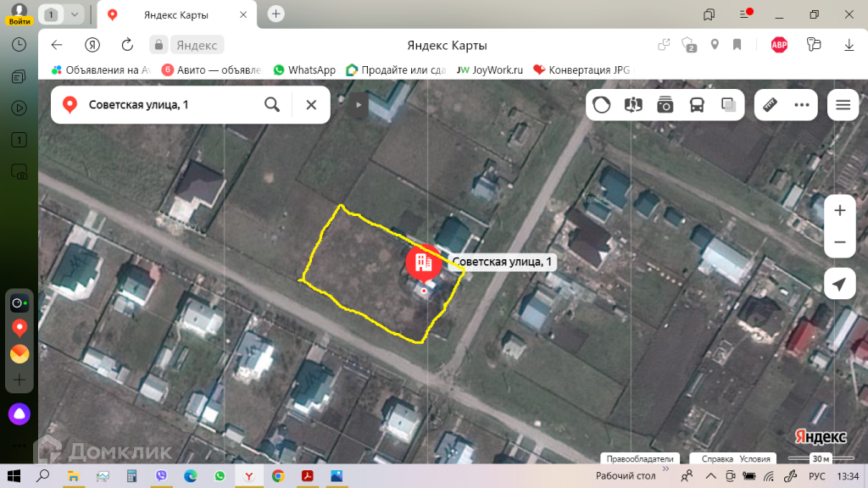Click the 'Яндекс' address field

[197, 45]
